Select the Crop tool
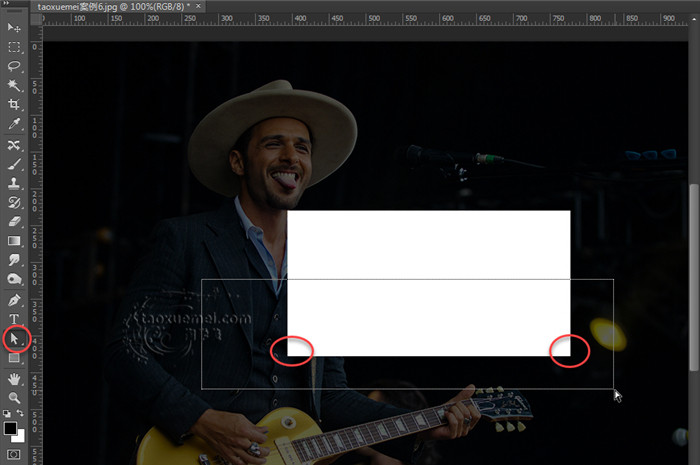This screenshot has width=700, height=465. coord(14,104)
